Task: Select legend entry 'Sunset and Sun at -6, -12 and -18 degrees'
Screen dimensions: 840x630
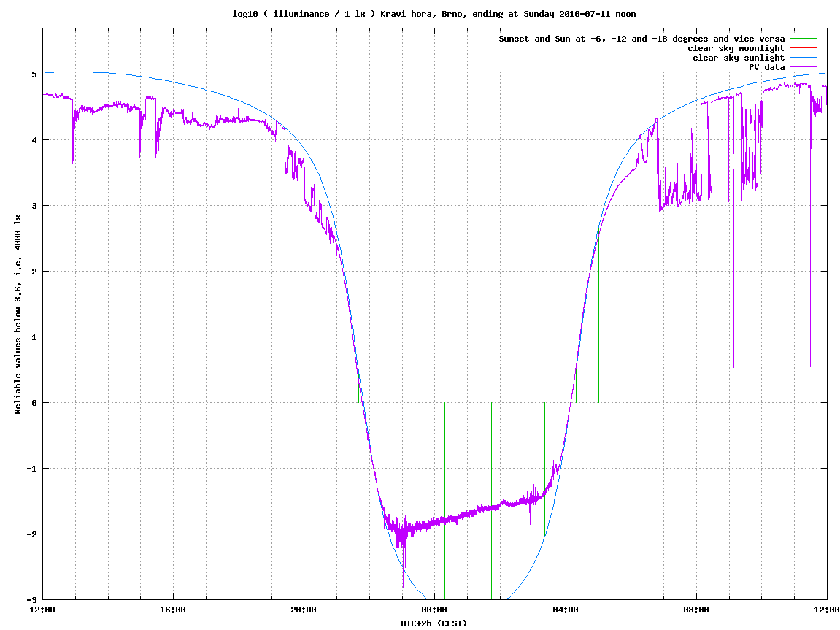Action: coord(641,39)
